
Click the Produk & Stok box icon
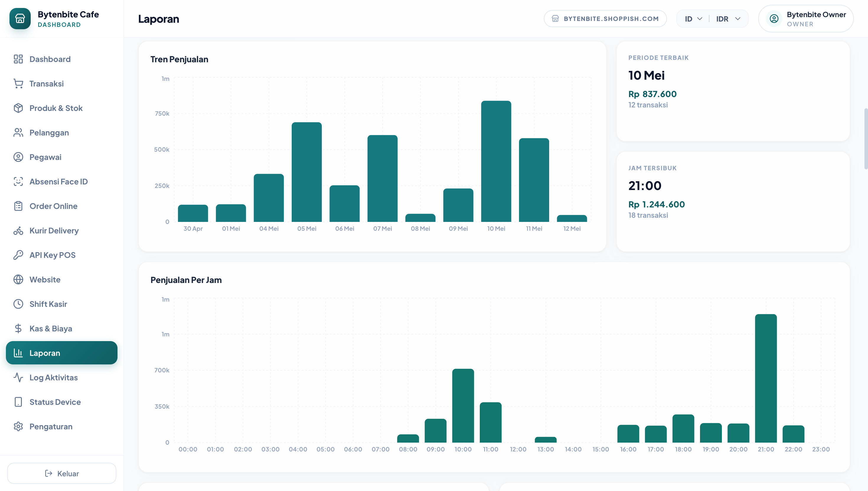click(18, 108)
